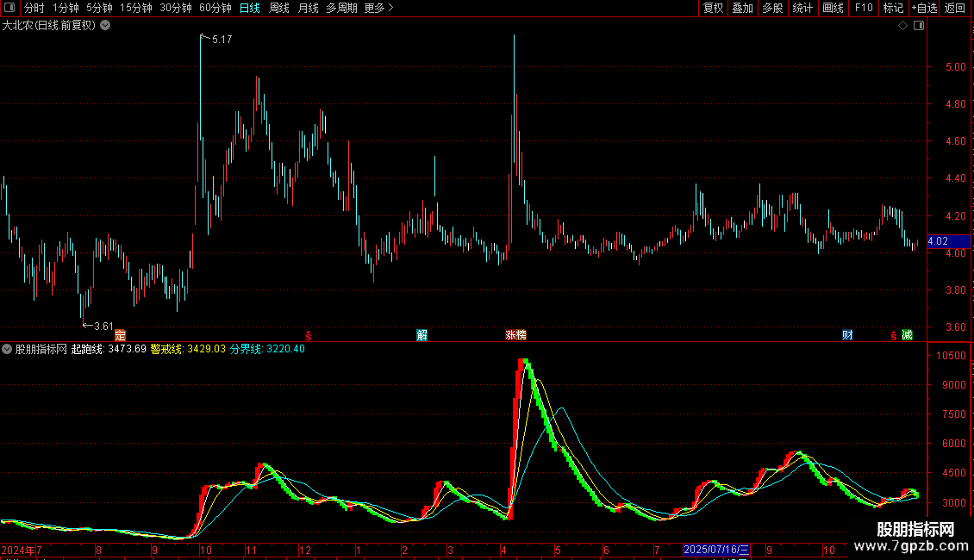Open the 涨榜 marker on the timeline
Image resolution: width=974 pixels, height=560 pixels.
(x=515, y=335)
